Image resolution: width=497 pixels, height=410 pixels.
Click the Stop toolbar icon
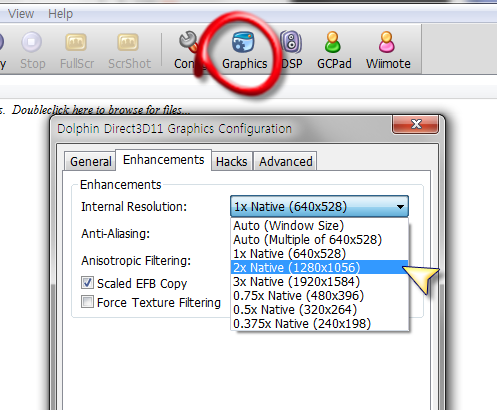[32, 50]
